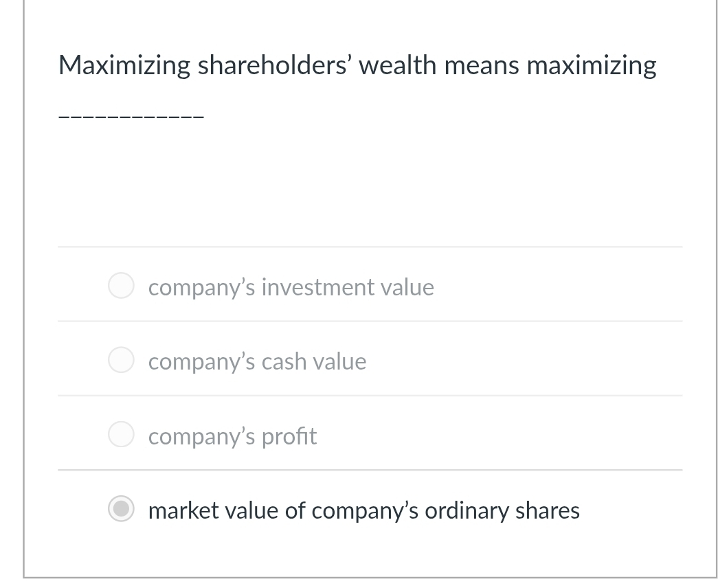Click the dashed blank line under the question

coord(131,117)
